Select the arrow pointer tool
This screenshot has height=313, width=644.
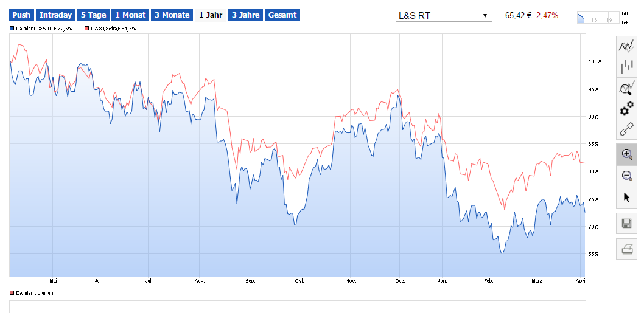[626, 198]
